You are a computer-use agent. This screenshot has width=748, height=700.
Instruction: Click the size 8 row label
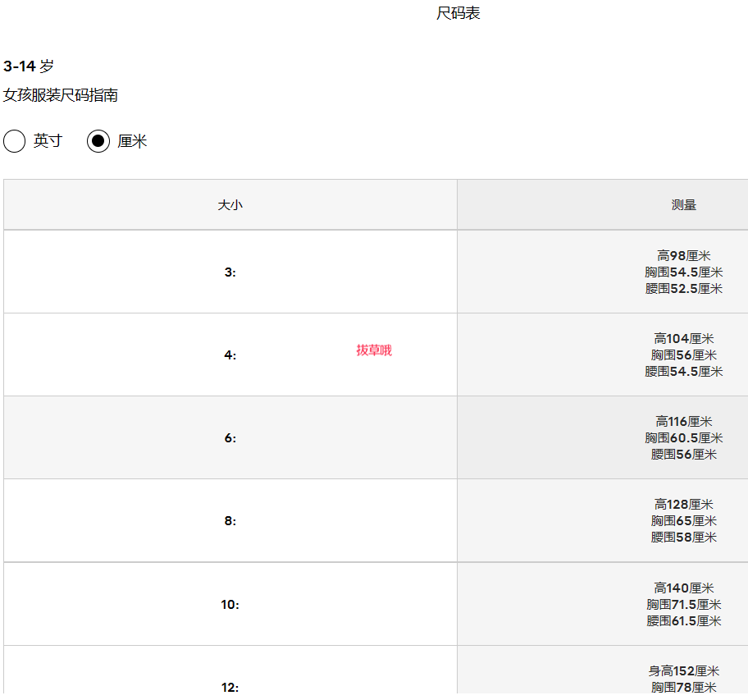point(230,521)
